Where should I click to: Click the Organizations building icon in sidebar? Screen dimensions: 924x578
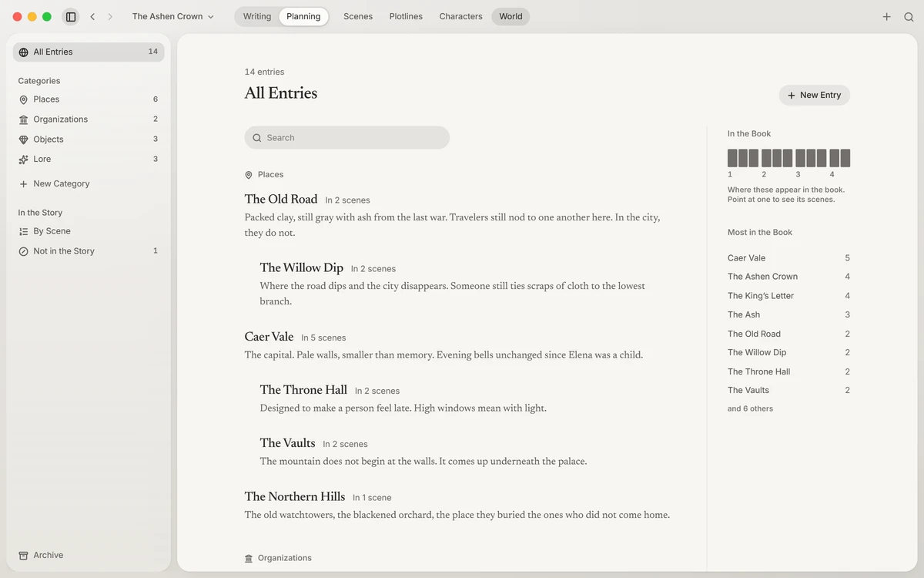[24, 119]
